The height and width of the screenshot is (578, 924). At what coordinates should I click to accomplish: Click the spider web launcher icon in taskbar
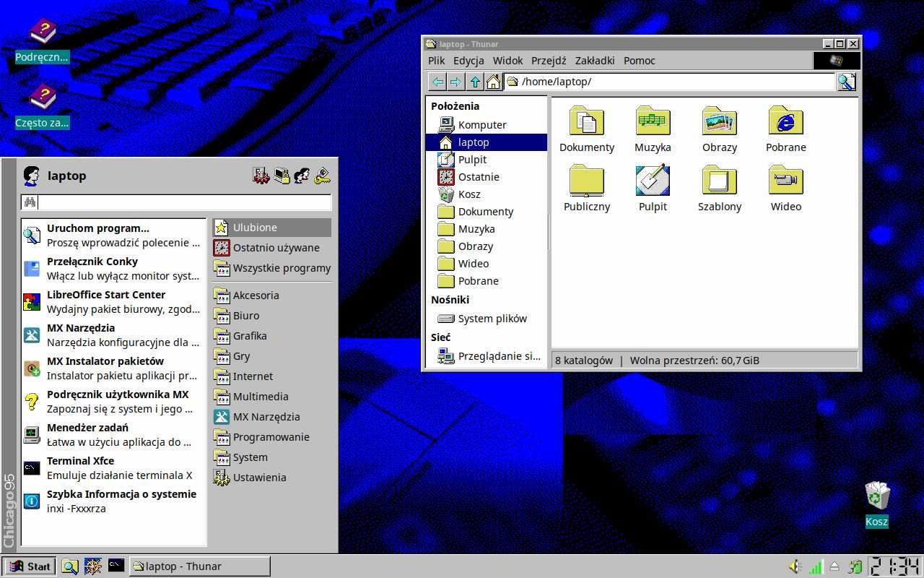92,566
